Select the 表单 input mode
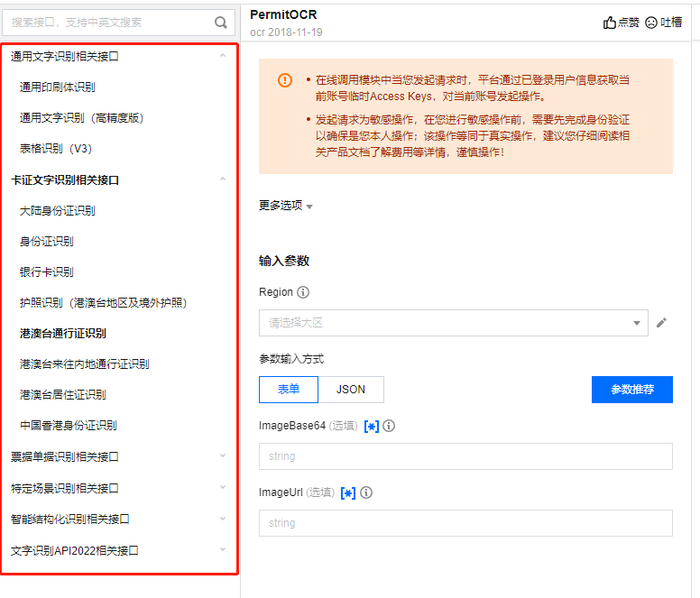 (289, 390)
